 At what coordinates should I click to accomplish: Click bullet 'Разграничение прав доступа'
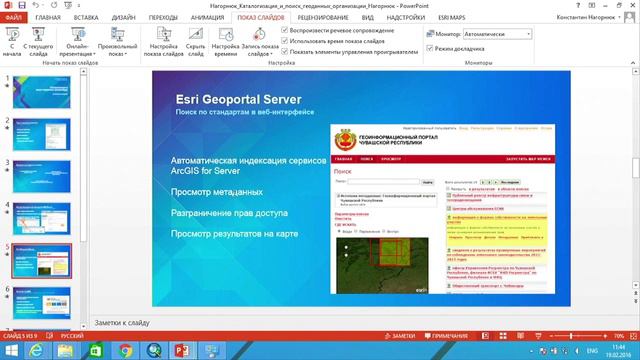point(229,213)
